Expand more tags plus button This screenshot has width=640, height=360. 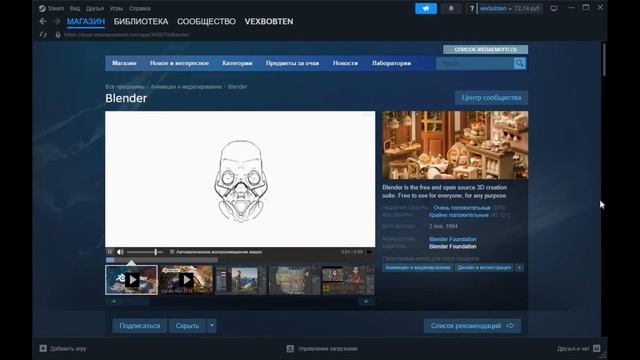pos(519,267)
